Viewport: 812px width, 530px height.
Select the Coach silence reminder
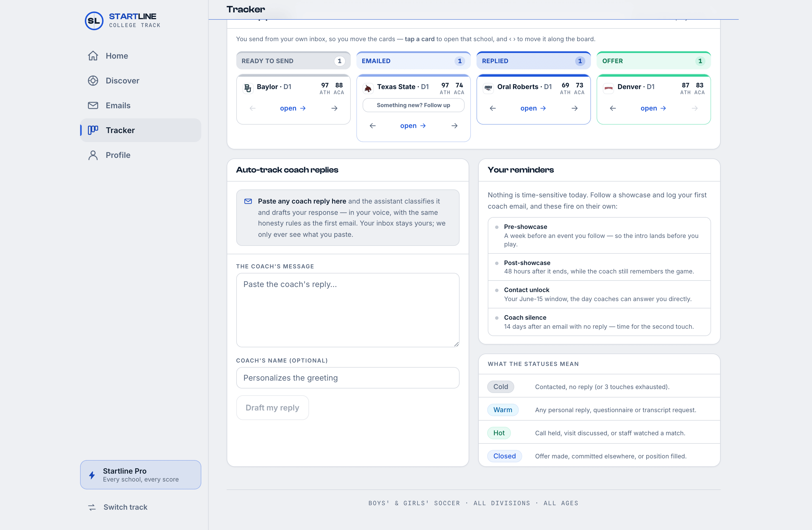point(599,322)
